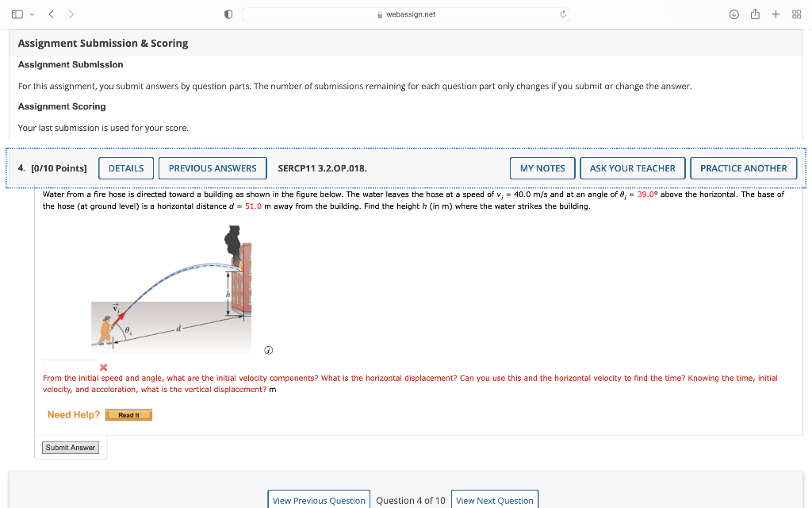Open a new tab with the plus icon
This screenshot has height=508, width=812.
coord(776,13)
